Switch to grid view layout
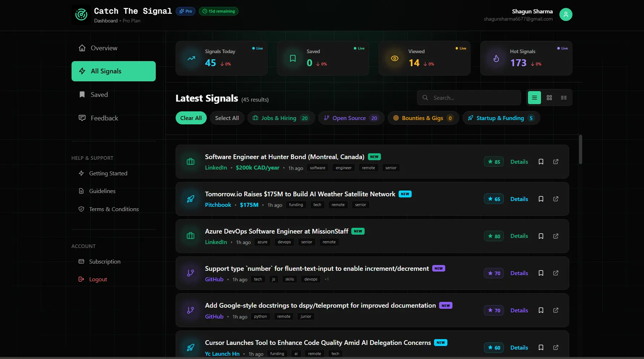The width and height of the screenshot is (644, 359). click(549, 98)
